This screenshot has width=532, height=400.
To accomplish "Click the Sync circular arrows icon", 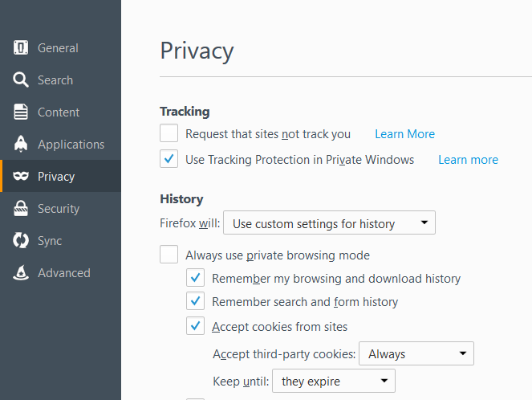I will tap(21, 240).
